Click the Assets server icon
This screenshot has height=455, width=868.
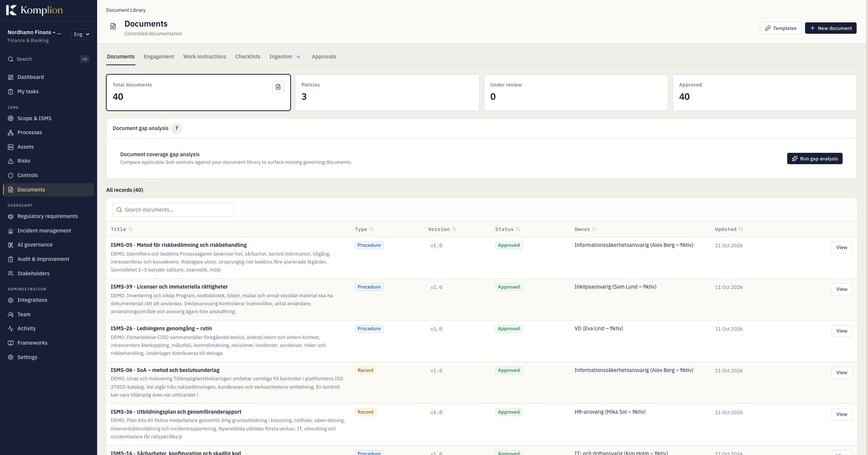11,147
